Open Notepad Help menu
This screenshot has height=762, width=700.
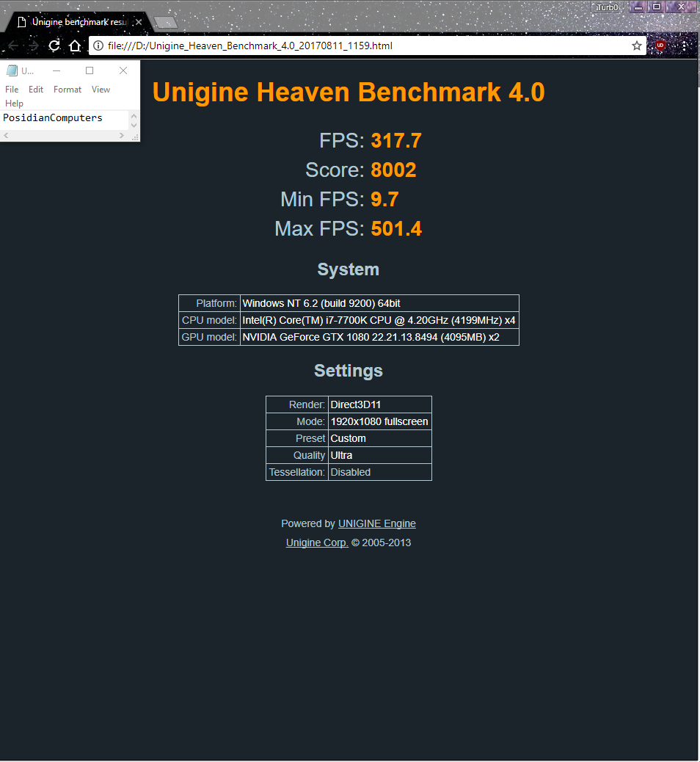[x=14, y=104]
